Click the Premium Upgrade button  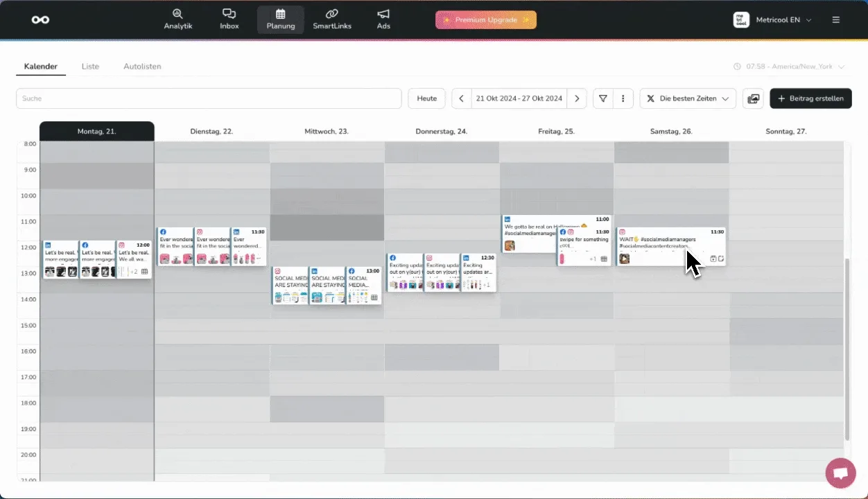(485, 20)
